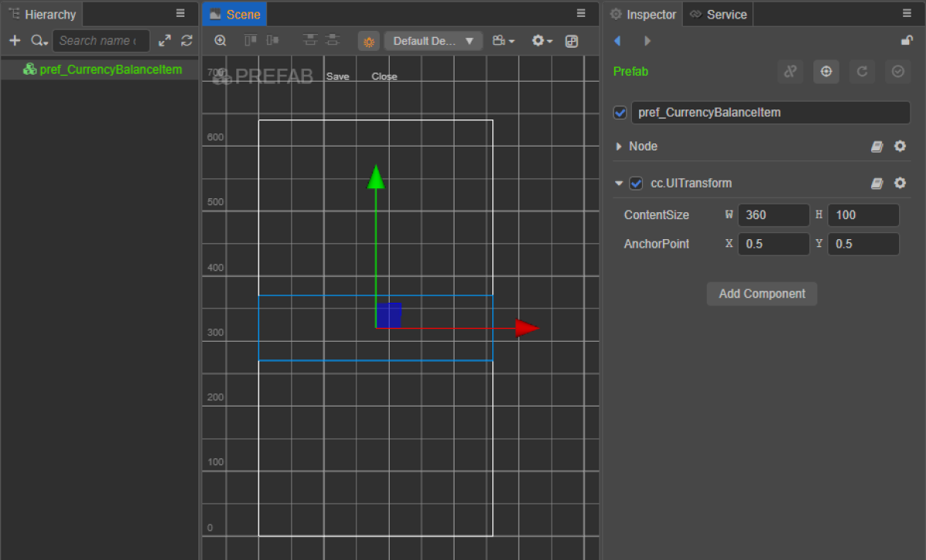The image size is (926, 560).
Task: Refresh the Hierarchy panel
Action: click(x=187, y=41)
